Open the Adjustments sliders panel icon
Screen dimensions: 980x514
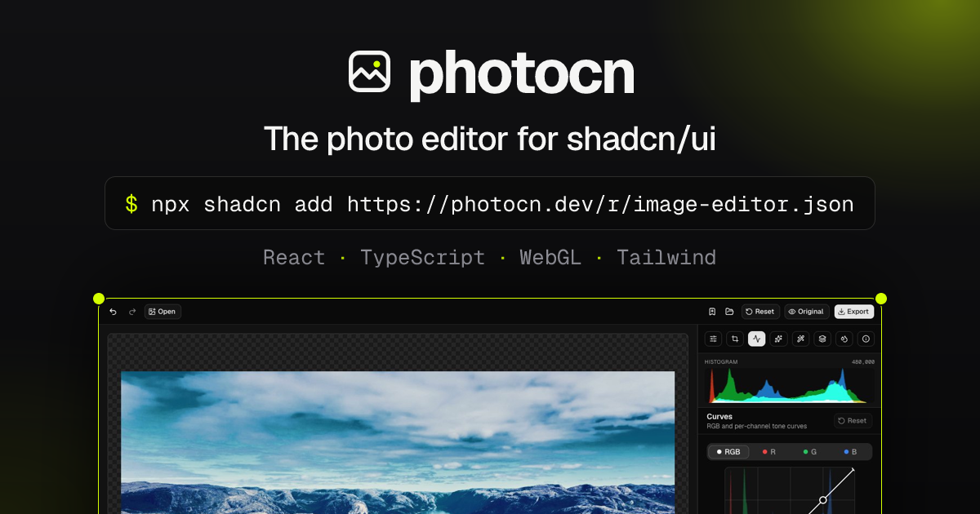click(x=714, y=339)
